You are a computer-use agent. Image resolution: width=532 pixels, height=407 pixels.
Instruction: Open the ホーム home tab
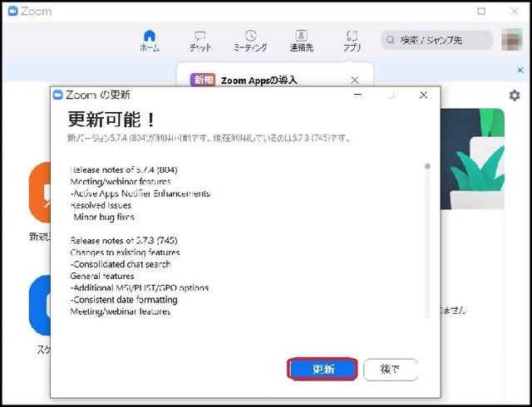click(x=150, y=41)
